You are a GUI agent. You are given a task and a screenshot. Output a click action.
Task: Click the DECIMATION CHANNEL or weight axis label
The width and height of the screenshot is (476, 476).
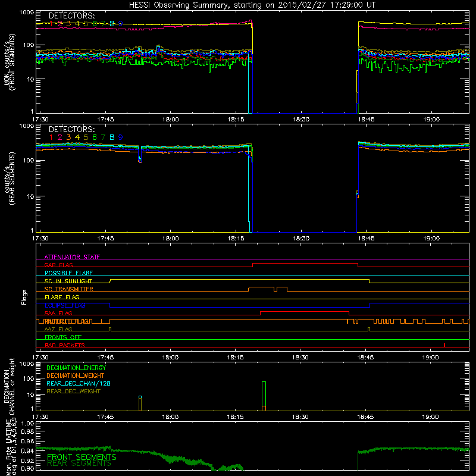point(9,386)
